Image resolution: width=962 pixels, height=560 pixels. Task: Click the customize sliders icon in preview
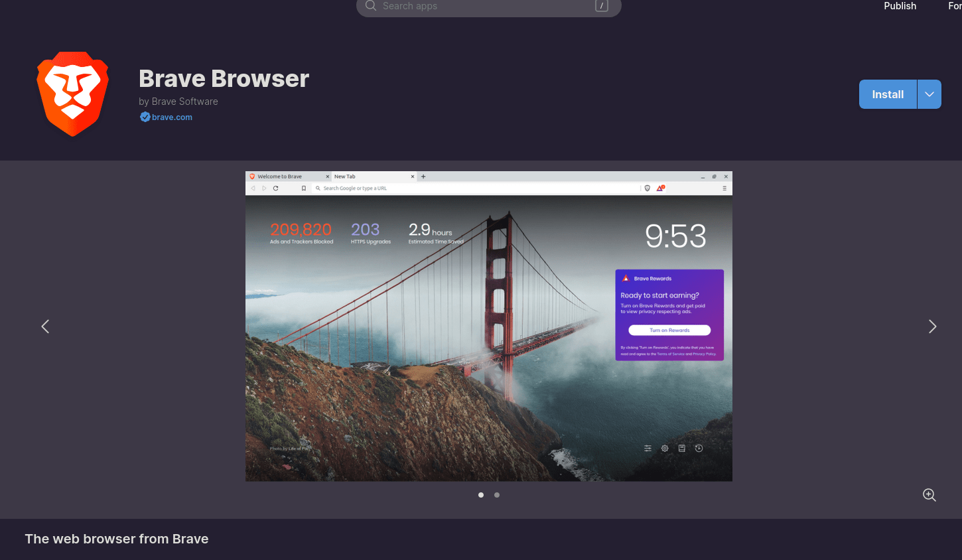click(648, 449)
